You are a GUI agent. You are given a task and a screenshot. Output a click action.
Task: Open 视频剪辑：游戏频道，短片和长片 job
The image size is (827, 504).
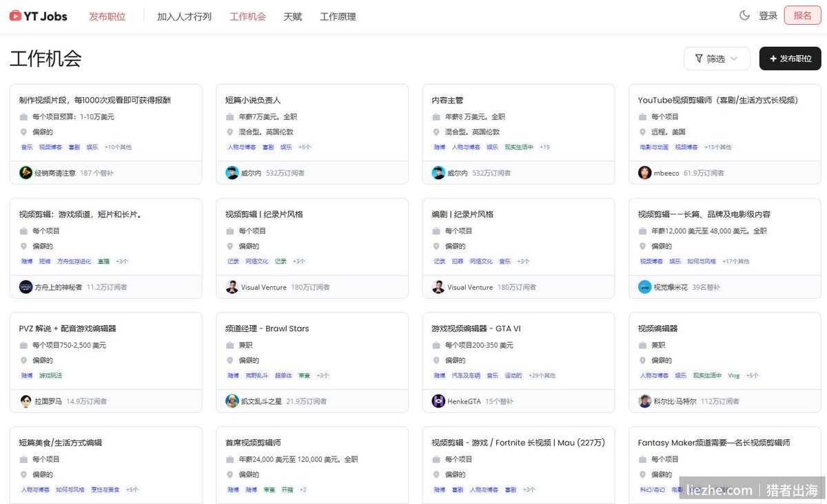pos(81,215)
